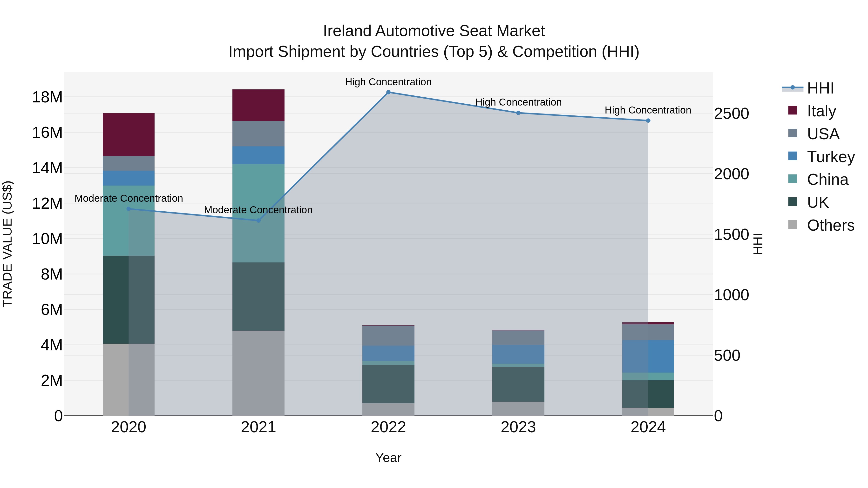Image resolution: width=868 pixels, height=488 pixels.
Task: Click the 18M y-axis tick label
Action: tap(47, 97)
